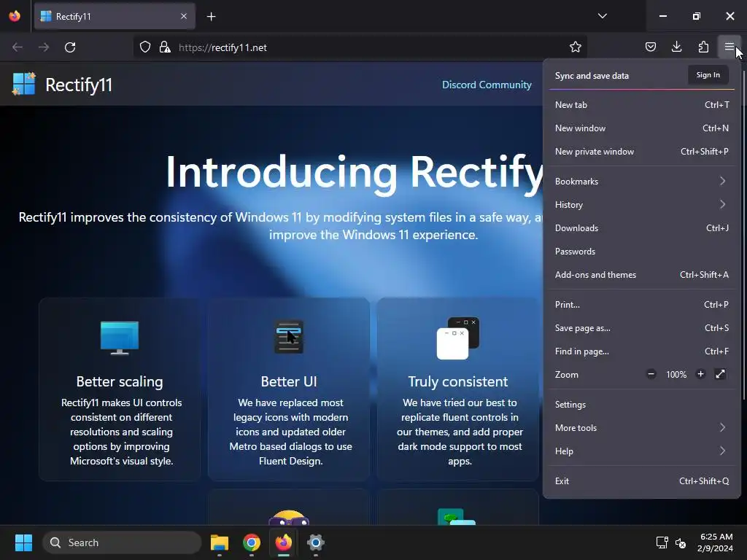The height and width of the screenshot is (560, 747).
Task: Click the tracking protection shield icon
Action: [145, 47]
